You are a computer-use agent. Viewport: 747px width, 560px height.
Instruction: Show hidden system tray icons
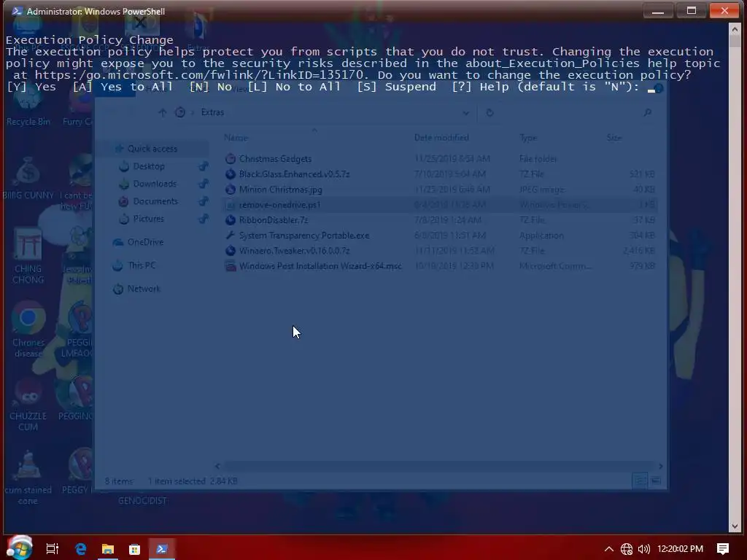click(x=609, y=549)
